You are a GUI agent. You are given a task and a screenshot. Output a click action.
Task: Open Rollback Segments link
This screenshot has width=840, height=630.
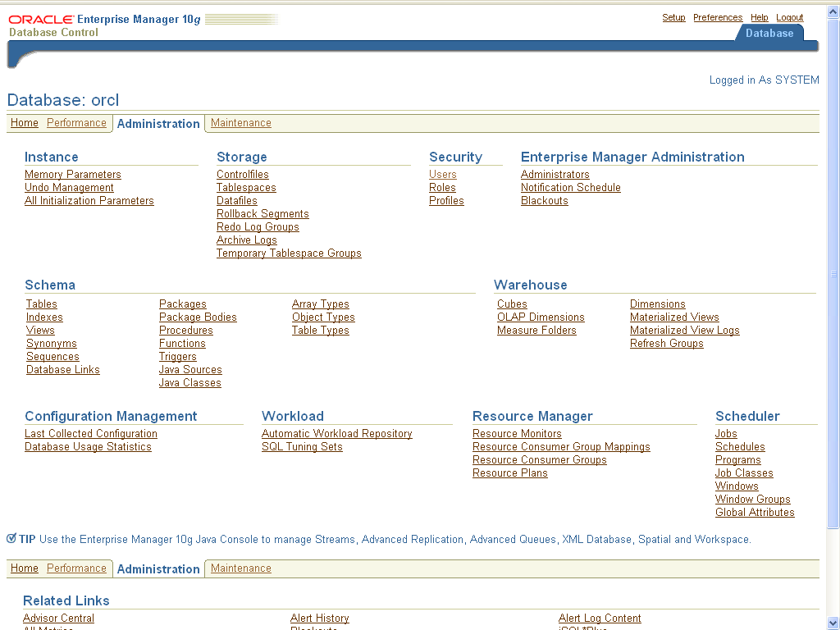[262, 214]
